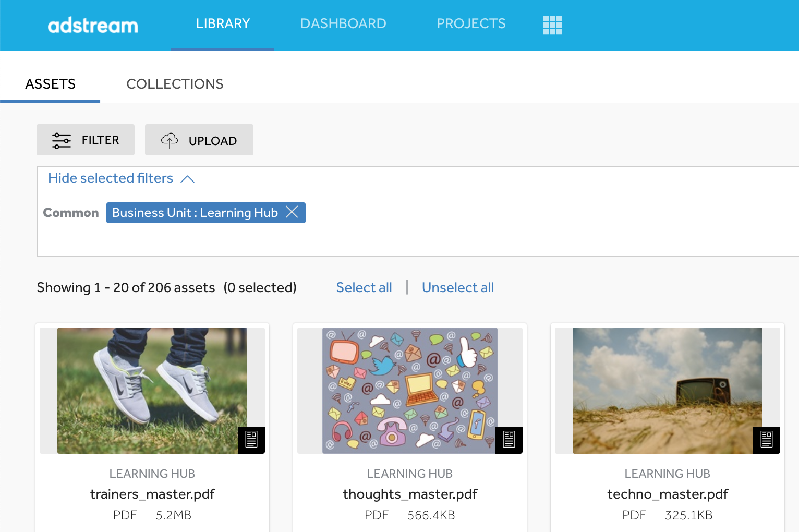Go to the Projects tab
799x532 pixels.
pos(471,24)
